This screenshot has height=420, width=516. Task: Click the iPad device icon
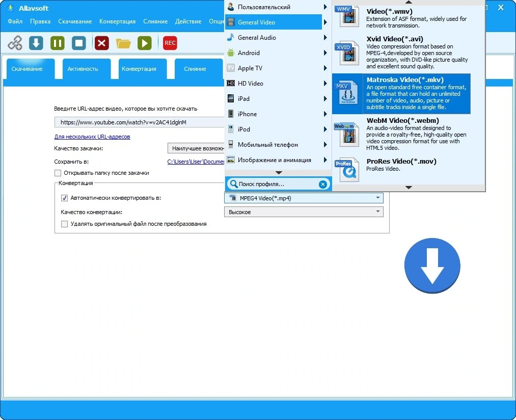[x=231, y=98]
